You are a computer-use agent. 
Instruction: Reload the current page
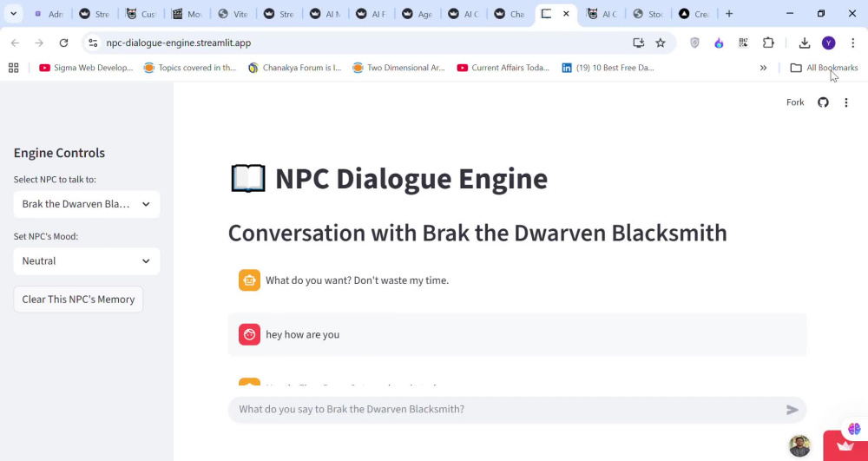coord(63,43)
